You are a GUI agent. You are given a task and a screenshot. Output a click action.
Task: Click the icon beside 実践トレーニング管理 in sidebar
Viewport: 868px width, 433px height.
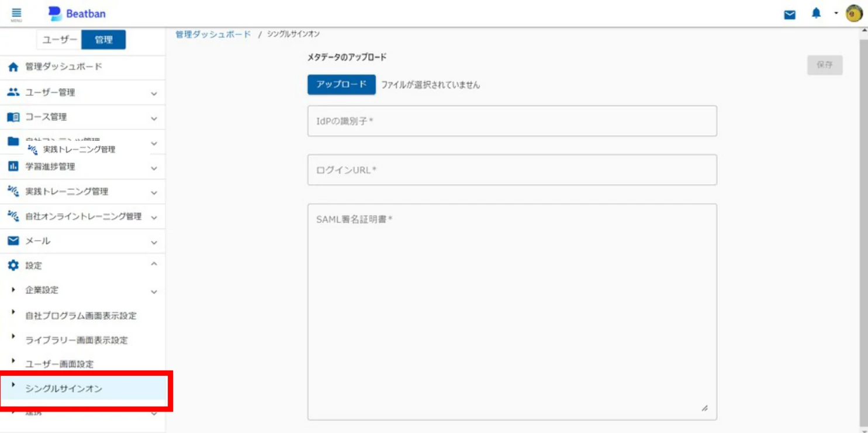pyautogui.click(x=13, y=191)
